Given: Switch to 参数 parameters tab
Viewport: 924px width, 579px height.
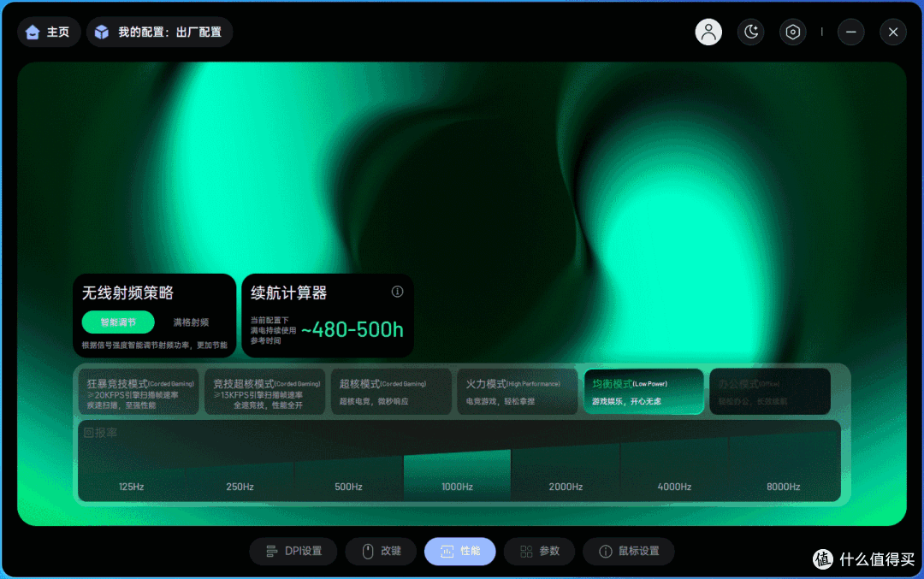Looking at the screenshot, I should [x=539, y=552].
